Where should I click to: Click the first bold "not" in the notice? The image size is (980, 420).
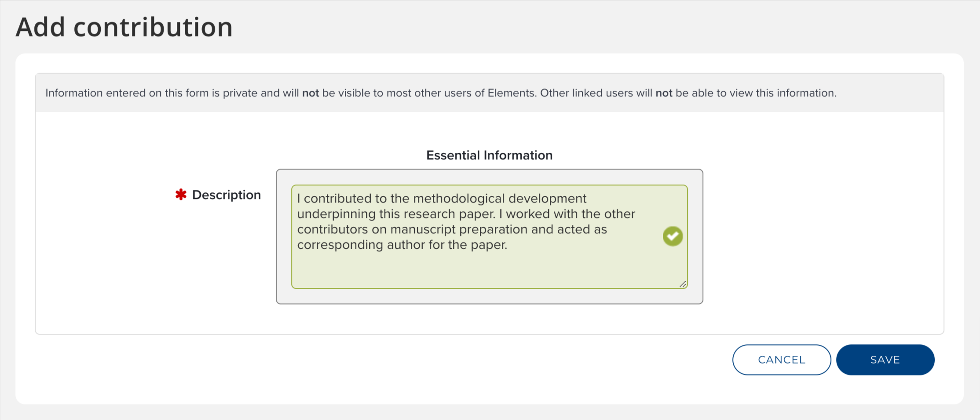310,93
